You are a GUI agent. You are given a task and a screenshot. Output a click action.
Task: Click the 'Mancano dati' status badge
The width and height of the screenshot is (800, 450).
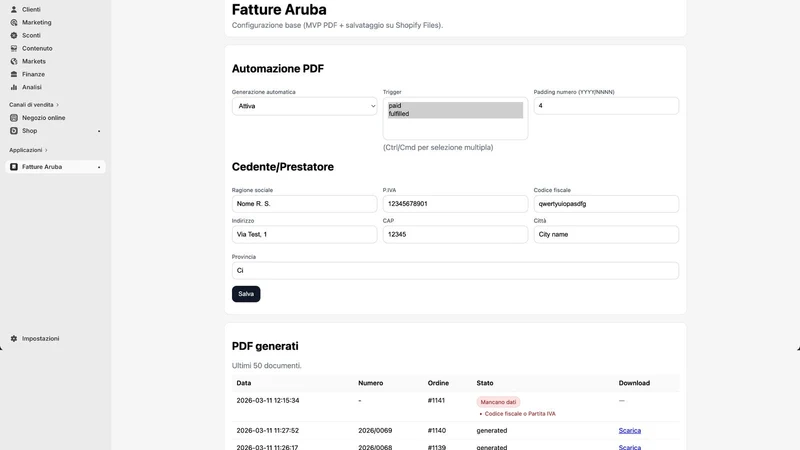pos(498,402)
